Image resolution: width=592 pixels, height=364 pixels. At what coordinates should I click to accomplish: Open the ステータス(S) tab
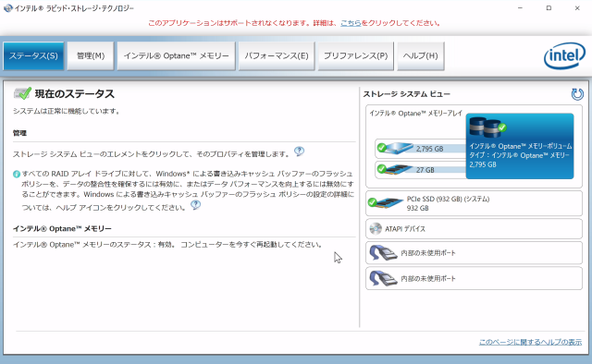(33, 55)
